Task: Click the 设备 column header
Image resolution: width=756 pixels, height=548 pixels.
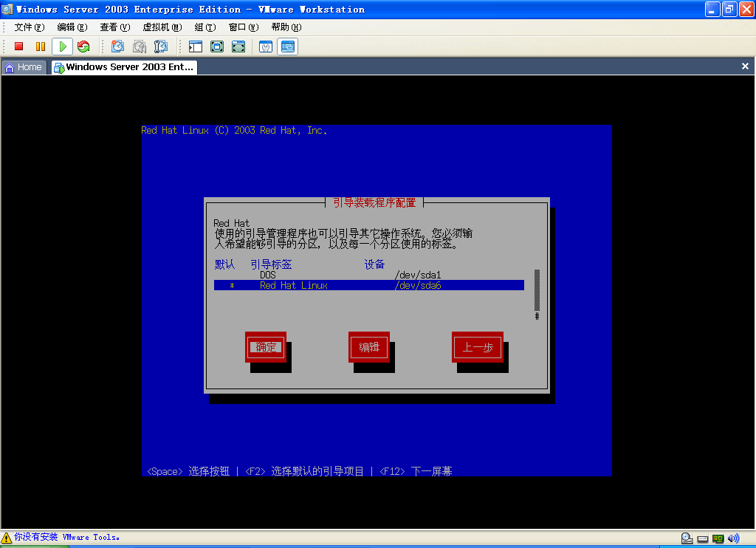Action: 374,264
